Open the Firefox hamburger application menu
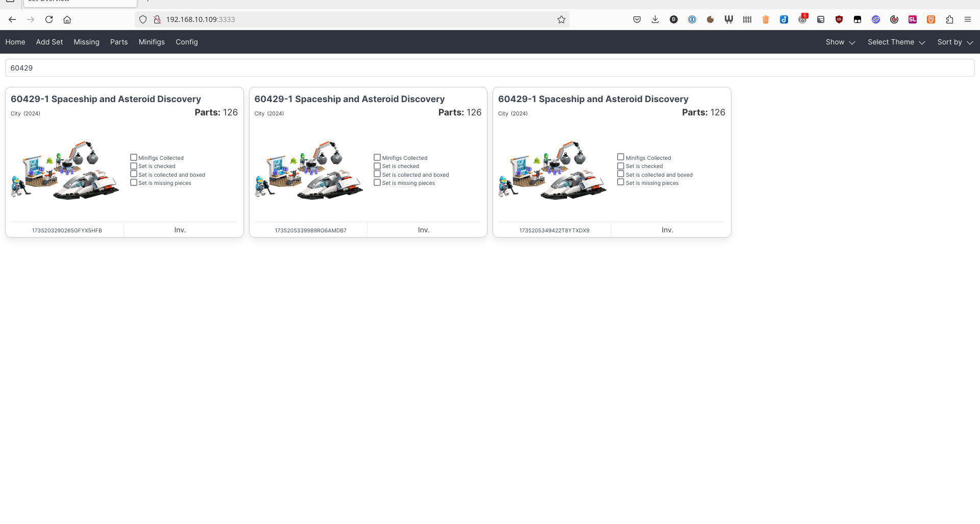This screenshot has width=980, height=524. (x=967, y=19)
